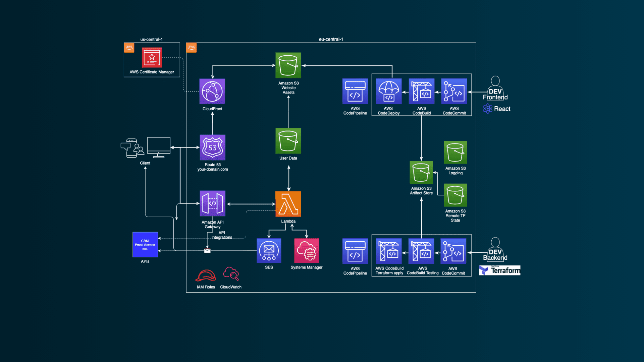The width and height of the screenshot is (644, 362).
Task: Select the SES email icon
Action: tap(269, 251)
